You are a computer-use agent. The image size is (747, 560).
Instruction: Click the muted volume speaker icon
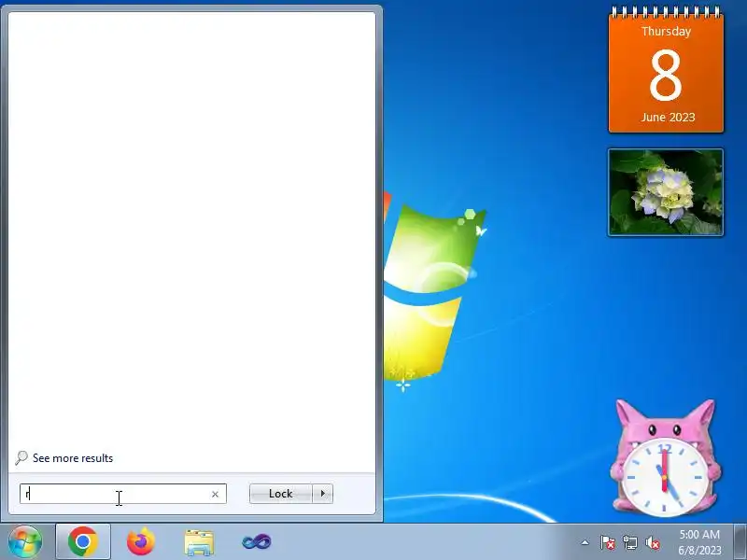click(653, 542)
